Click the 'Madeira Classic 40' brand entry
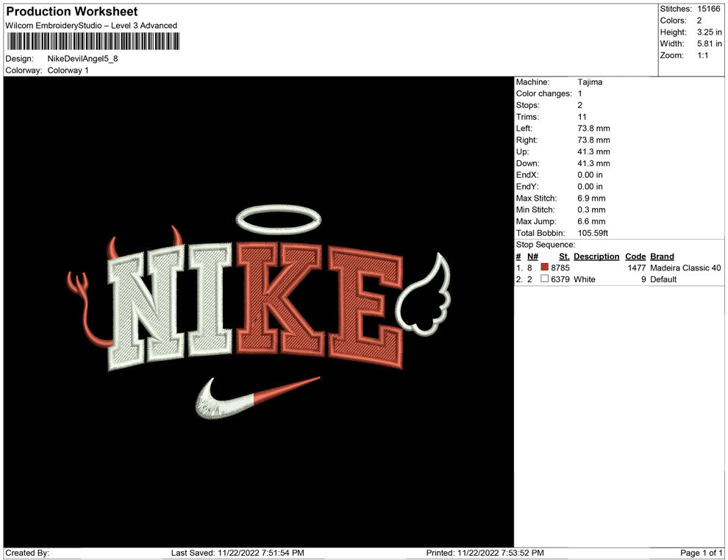728x560 pixels. click(685, 268)
